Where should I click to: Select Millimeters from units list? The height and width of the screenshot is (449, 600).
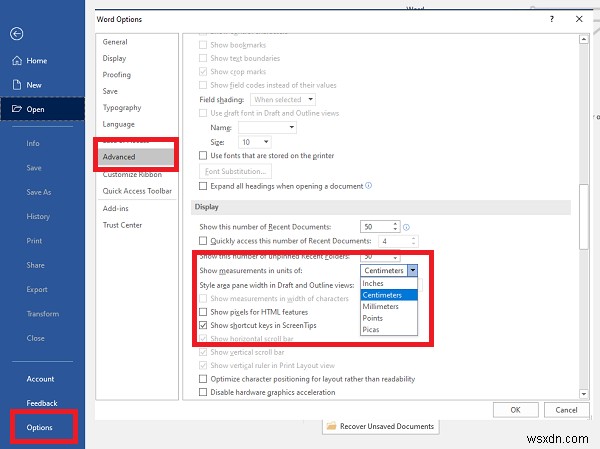click(389, 306)
